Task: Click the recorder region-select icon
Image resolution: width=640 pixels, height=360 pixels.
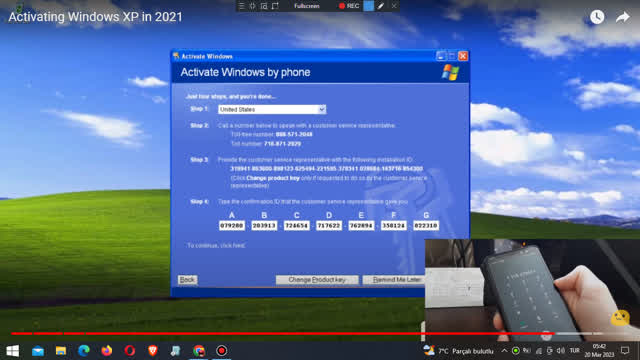Action: coord(275,6)
